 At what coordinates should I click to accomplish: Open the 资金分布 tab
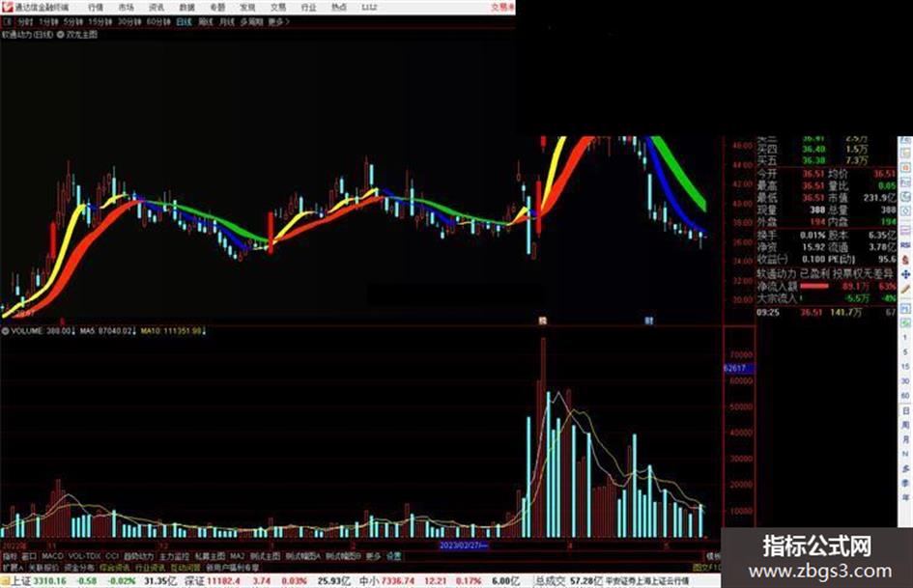point(79,567)
